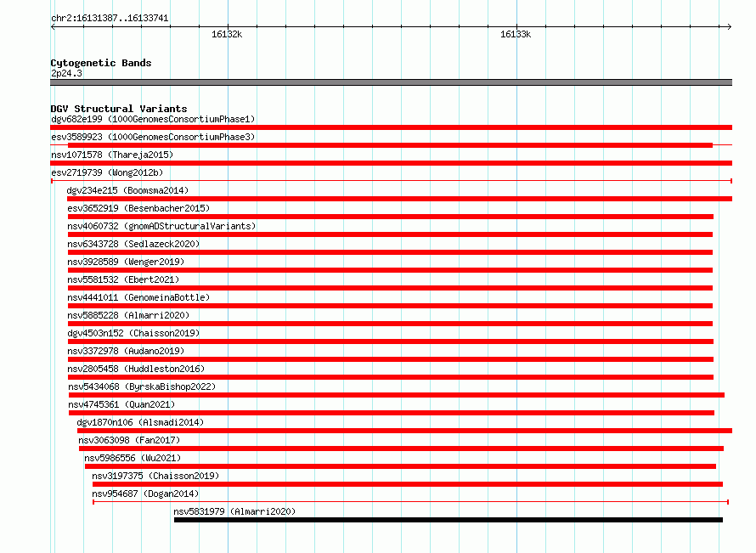The height and width of the screenshot is (553, 756).
Task: Click the red nsv5986556 Wu2021 bar
Action: click(x=400, y=466)
